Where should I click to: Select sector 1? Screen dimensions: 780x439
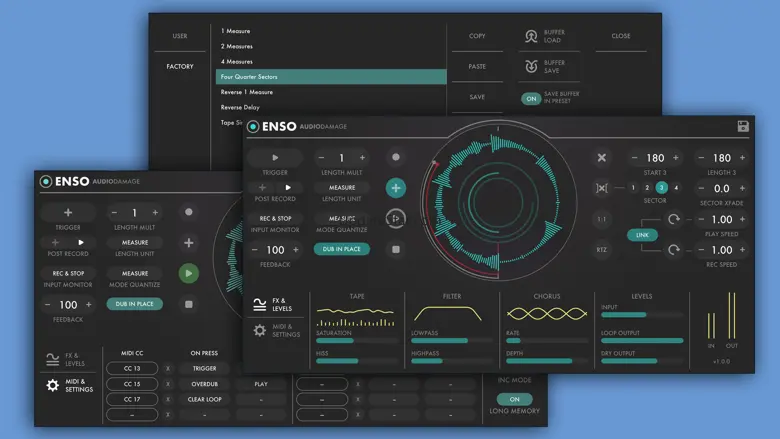[x=633, y=187]
